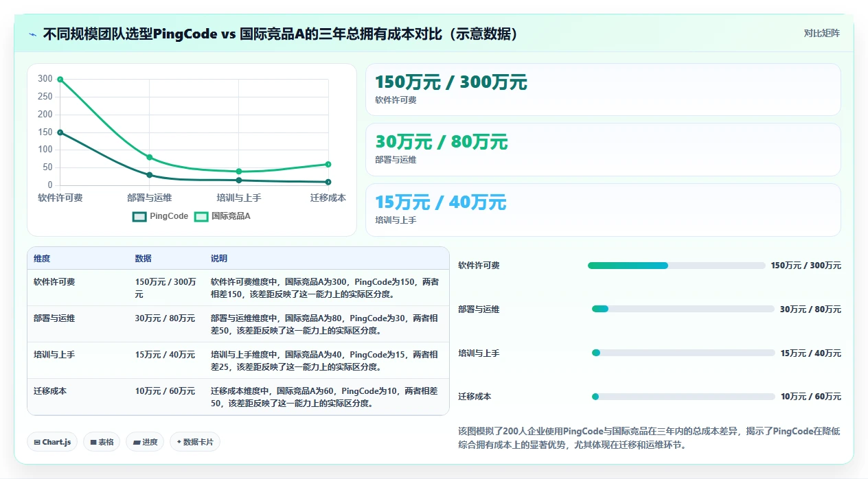Click the 数据 column header

(143, 259)
